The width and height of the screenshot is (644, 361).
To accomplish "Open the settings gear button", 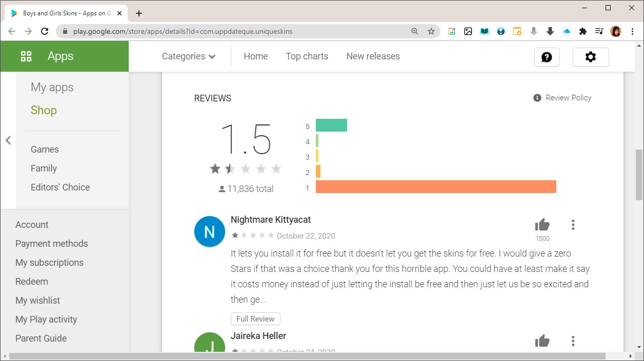I will (591, 57).
